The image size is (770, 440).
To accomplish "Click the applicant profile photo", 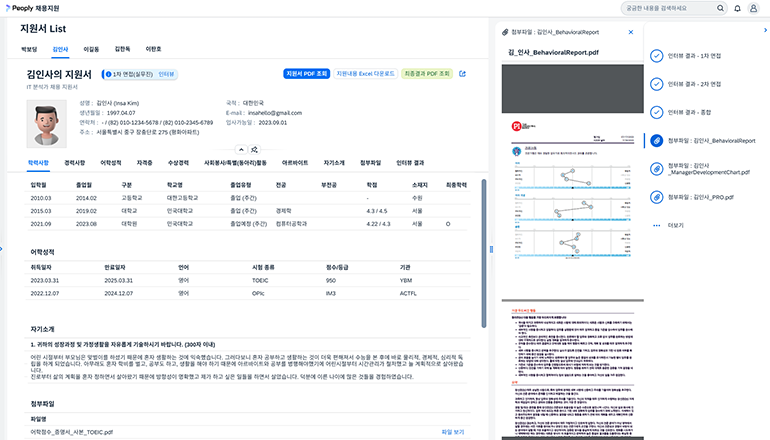I will coord(47,124).
